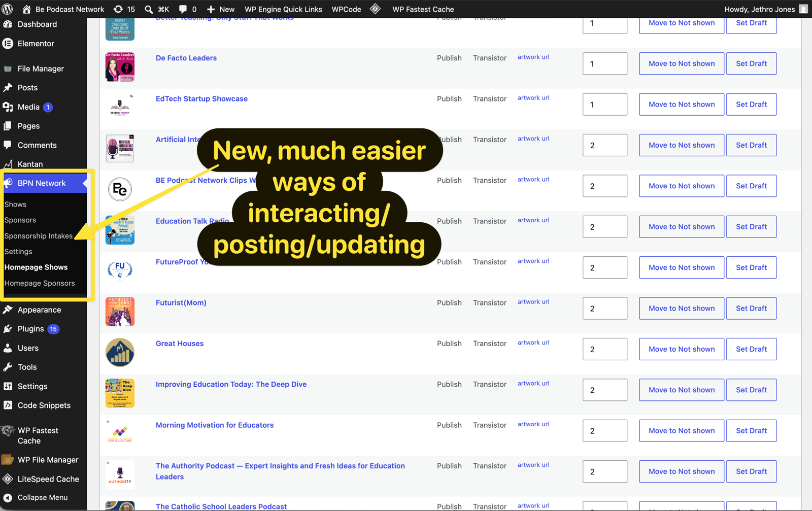The image size is (812, 511).
Task: Click the WP Fastest Cache cheetah icon
Action: [x=8, y=431]
